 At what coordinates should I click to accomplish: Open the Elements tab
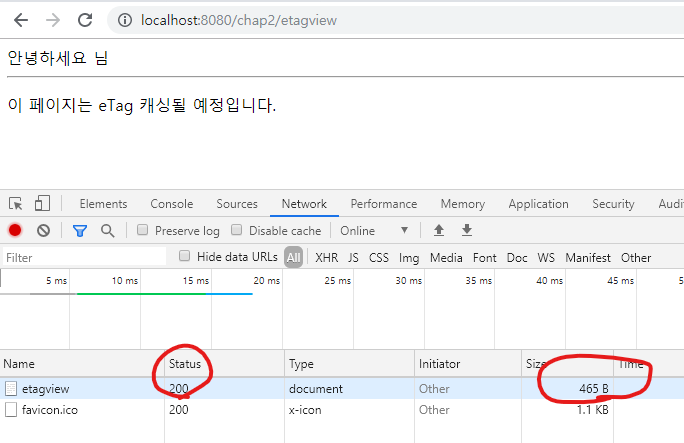pos(103,204)
